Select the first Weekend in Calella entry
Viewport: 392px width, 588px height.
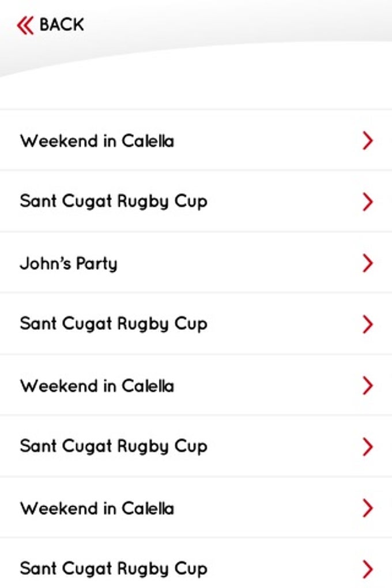coord(97,141)
